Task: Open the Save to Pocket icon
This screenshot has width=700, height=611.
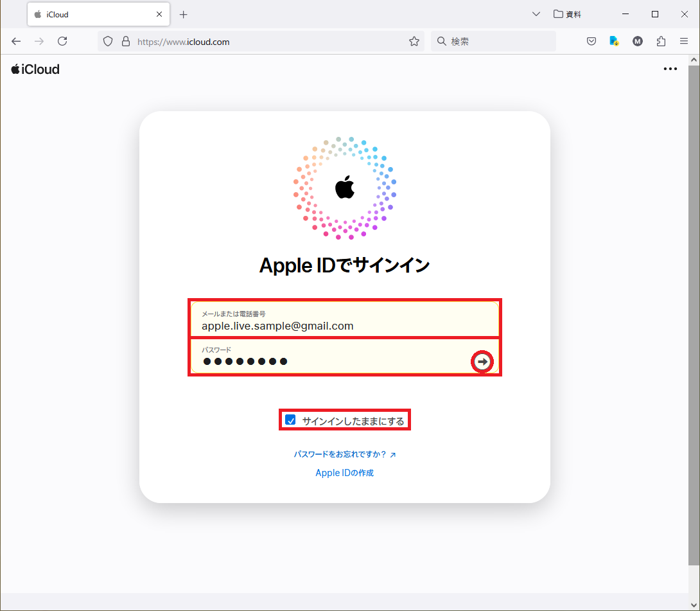Action: tap(591, 42)
